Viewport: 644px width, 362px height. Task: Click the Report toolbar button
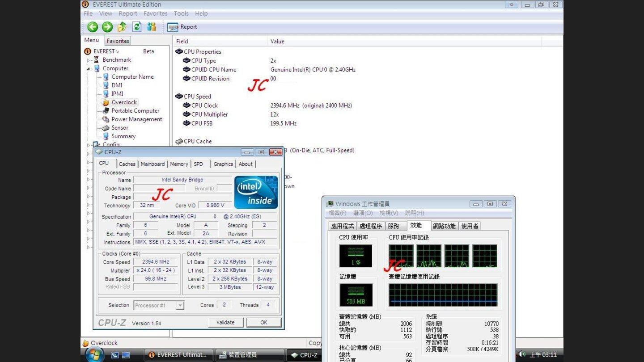(x=182, y=27)
